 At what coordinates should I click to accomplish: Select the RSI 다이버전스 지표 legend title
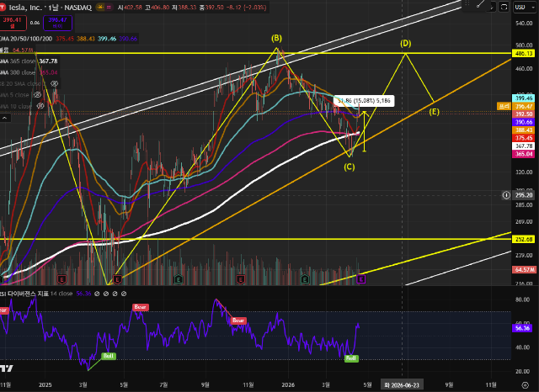click(x=24, y=294)
